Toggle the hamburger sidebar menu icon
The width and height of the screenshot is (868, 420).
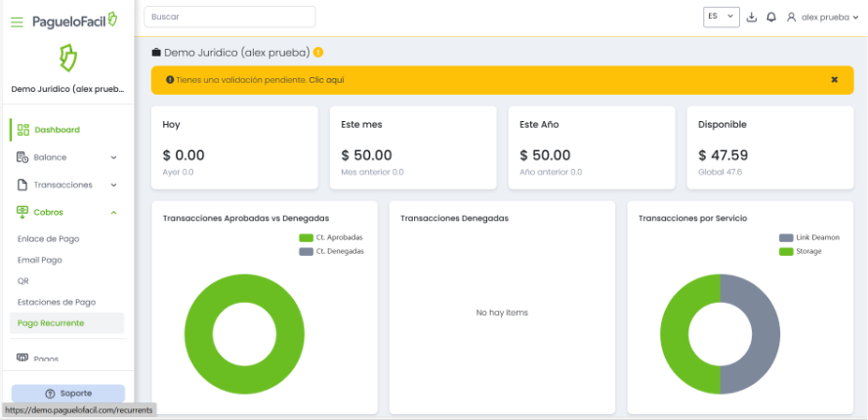17,21
